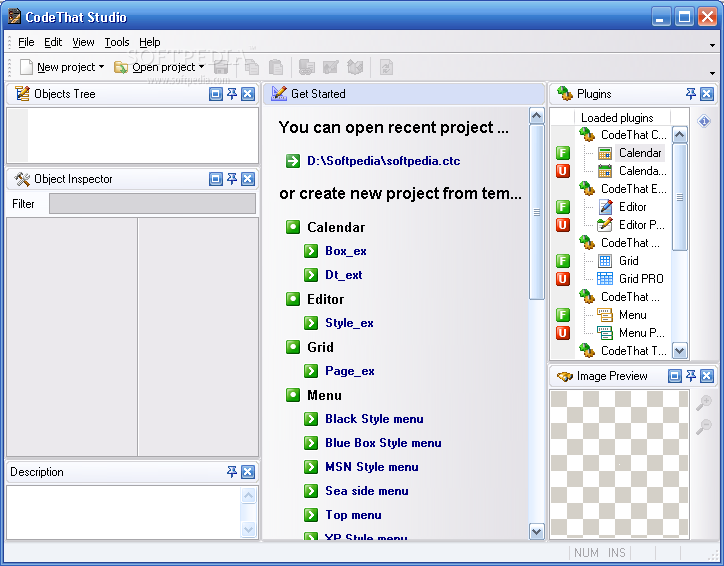Click the Object Inspector Filter field
This screenshot has height=566, width=724.
[152, 204]
